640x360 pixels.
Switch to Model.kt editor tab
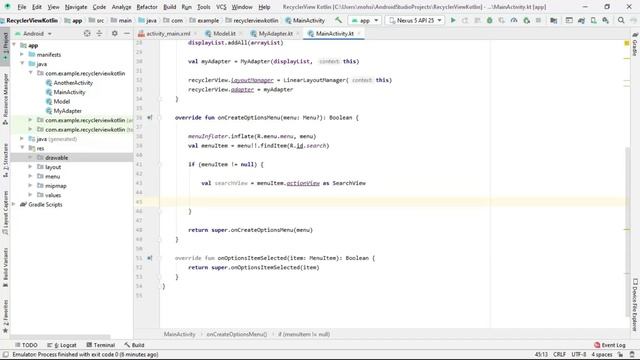tap(224, 33)
